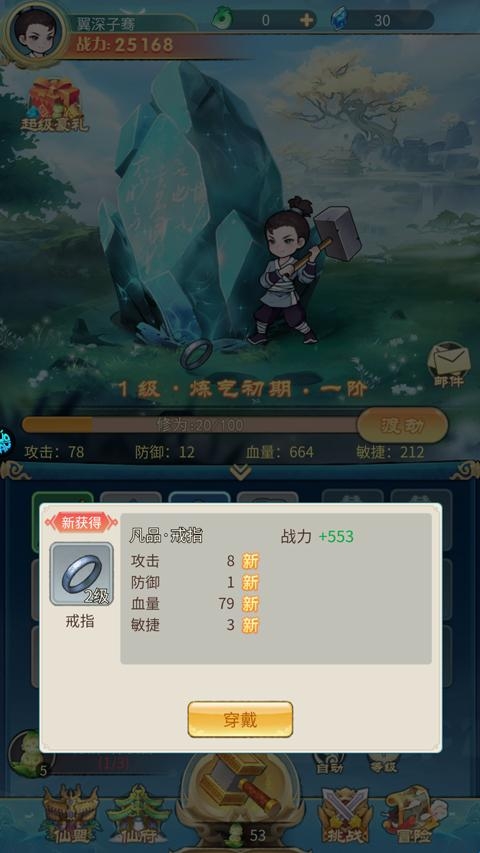Screen dimensions: 480x853
Task: Open the 邮件 mail icon
Action: (x=449, y=364)
